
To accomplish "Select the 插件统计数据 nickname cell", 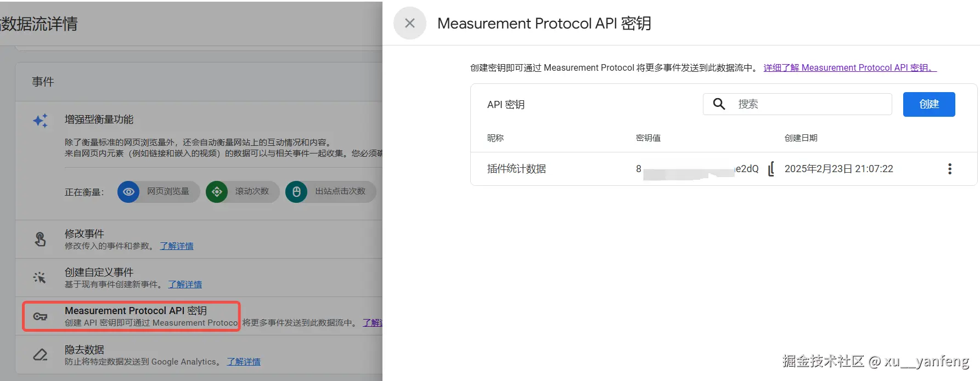I will 516,169.
